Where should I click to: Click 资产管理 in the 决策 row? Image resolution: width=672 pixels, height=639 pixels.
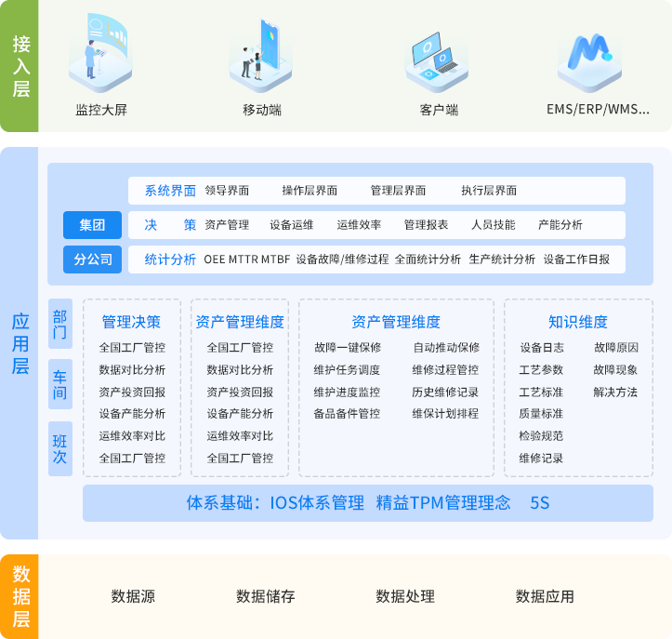click(x=227, y=225)
